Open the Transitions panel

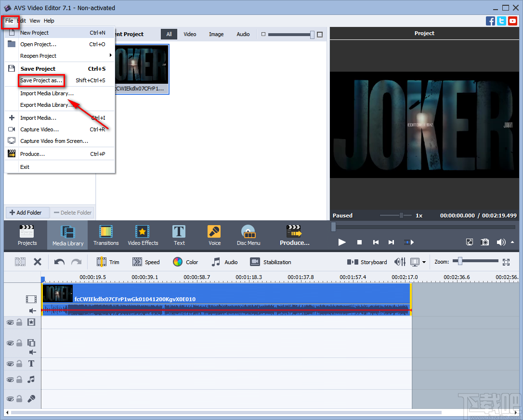(106, 235)
